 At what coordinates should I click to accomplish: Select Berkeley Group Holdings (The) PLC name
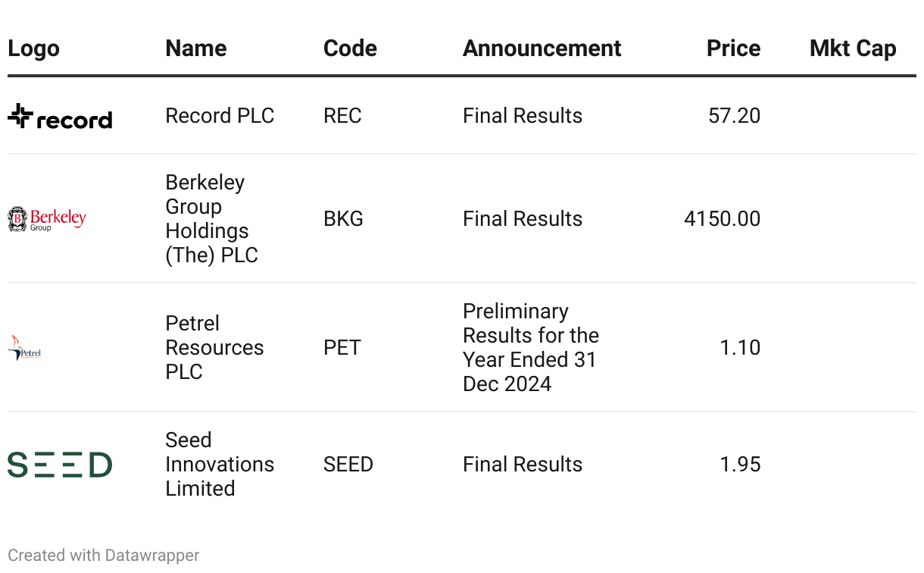212,219
